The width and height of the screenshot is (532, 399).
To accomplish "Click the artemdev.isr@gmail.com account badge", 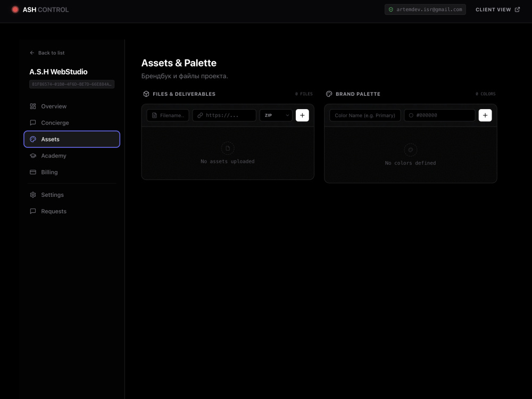I will (x=425, y=10).
